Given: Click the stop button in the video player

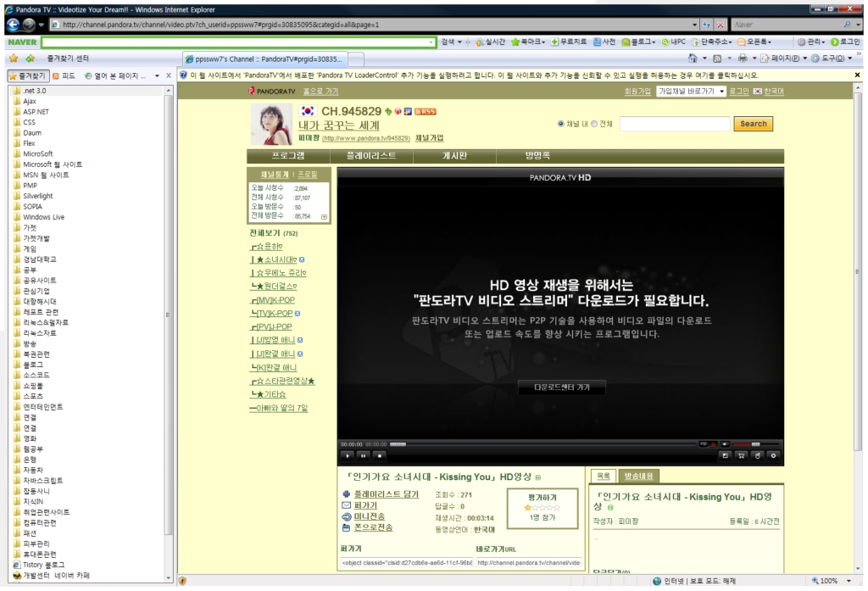Looking at the screenshot, I should (379, 456).
